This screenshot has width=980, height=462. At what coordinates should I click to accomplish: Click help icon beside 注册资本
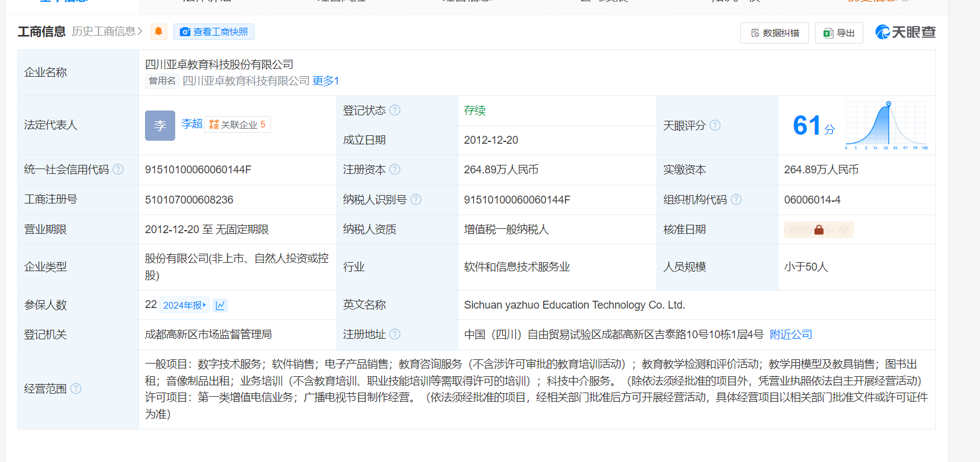[395, 169]
